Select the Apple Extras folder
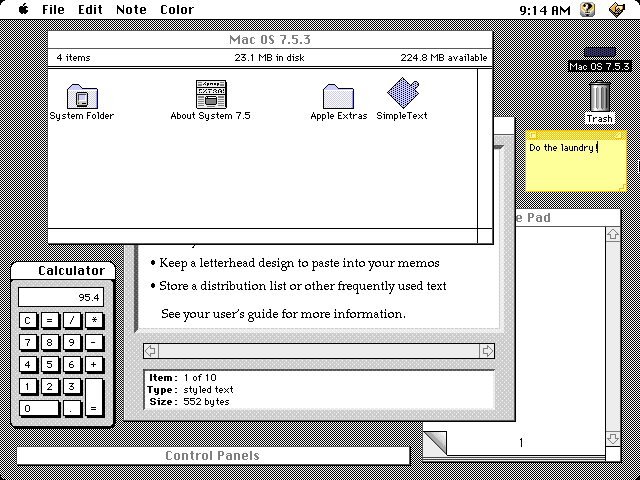Image resolution: width=640 pixels, height=480 pixels. tap(338, 97)
